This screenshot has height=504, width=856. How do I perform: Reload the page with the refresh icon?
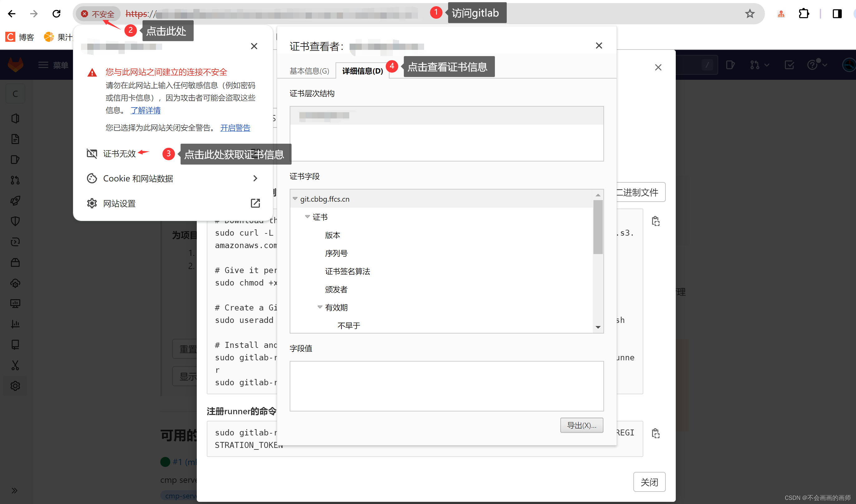(x=56, y=14)
